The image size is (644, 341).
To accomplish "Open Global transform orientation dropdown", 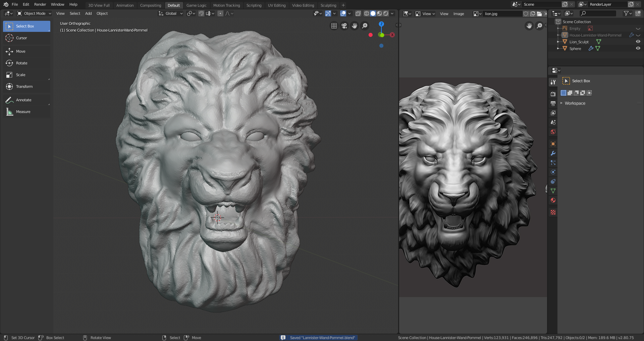I will tap(170, 13).
